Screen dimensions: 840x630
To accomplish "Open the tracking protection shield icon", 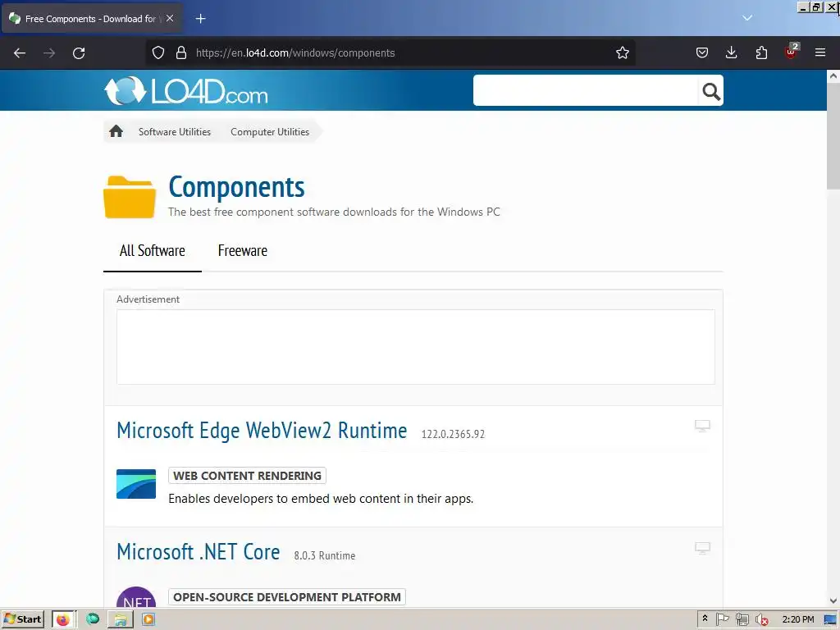I will tap(158, 52).
